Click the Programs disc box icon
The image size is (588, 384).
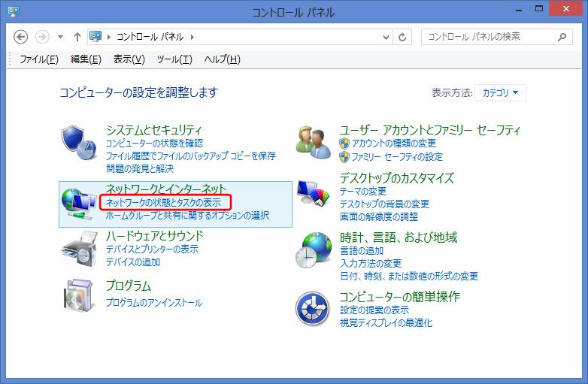[x=77, y=295]
